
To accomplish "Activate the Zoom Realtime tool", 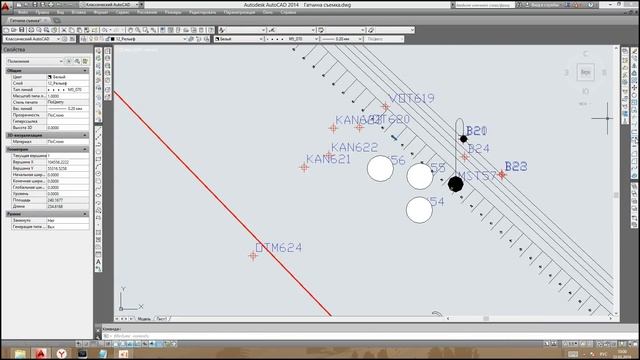I will (138, 30).
